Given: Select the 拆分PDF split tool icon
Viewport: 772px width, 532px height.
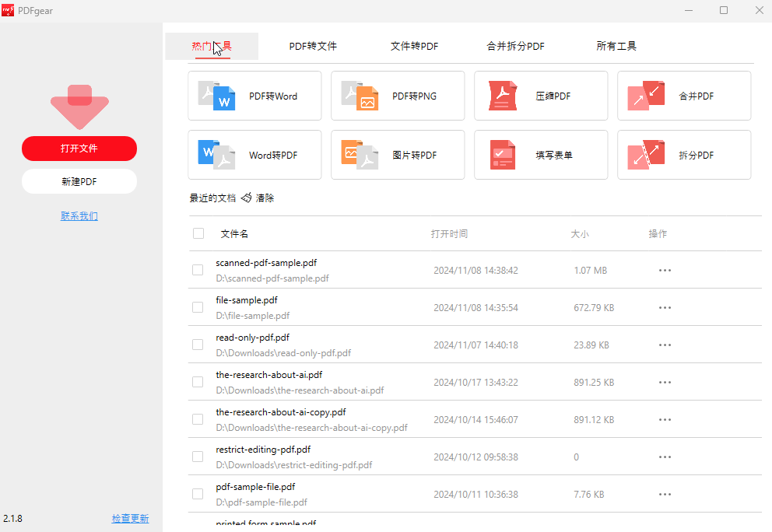Looking at the screenshot, I should (646, 155).
